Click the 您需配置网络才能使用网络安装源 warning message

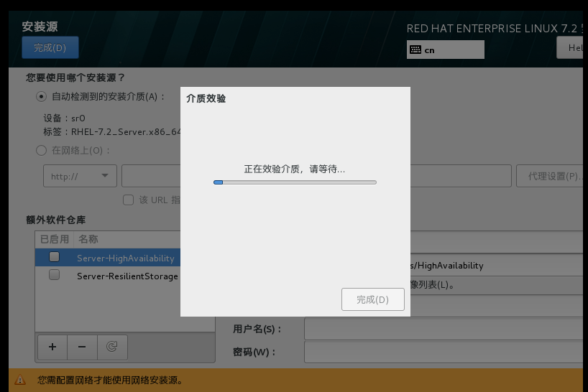click(x=111, y=381)
